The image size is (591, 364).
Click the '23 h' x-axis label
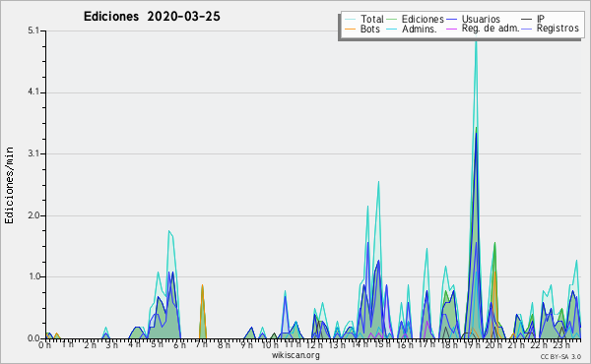[562, 344]
